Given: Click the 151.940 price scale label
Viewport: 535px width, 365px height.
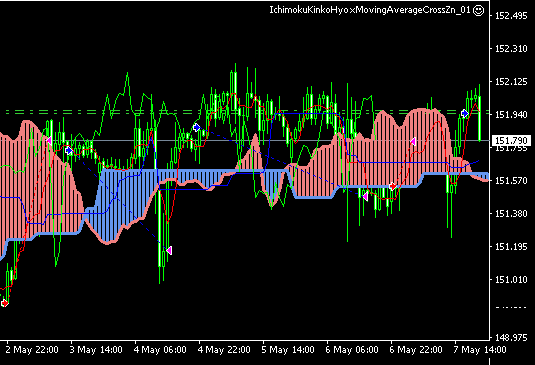Looking at the screenshot, I should (x=511, y=115).
